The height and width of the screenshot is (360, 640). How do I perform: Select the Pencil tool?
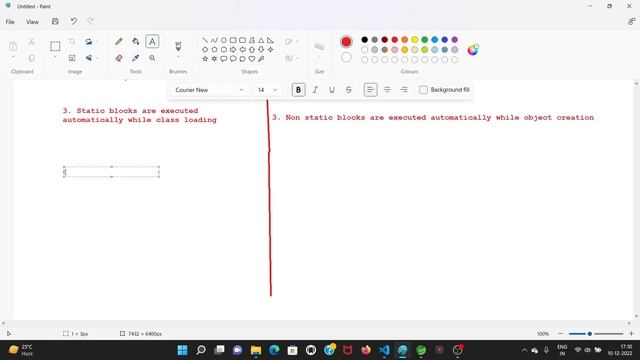(119, 42)
